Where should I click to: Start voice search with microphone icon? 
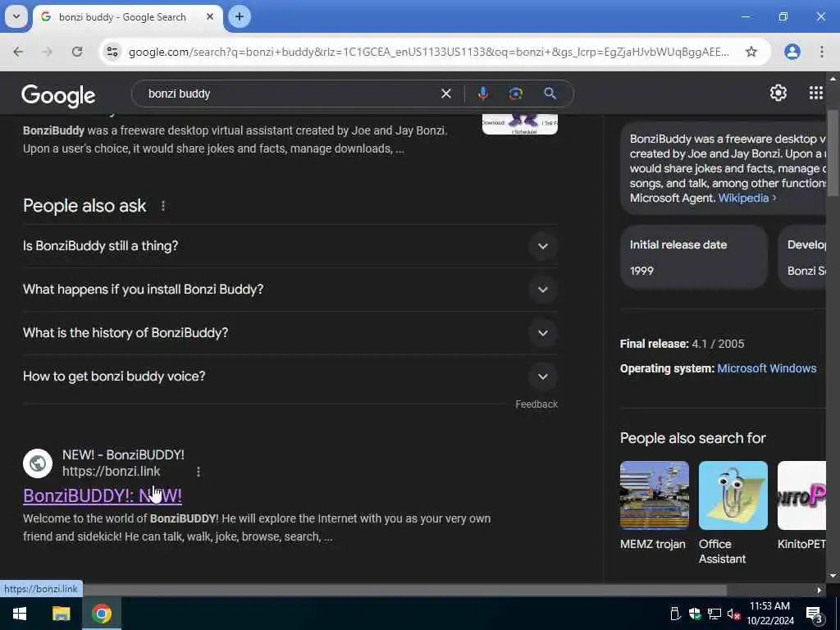[x=482, y=94]
